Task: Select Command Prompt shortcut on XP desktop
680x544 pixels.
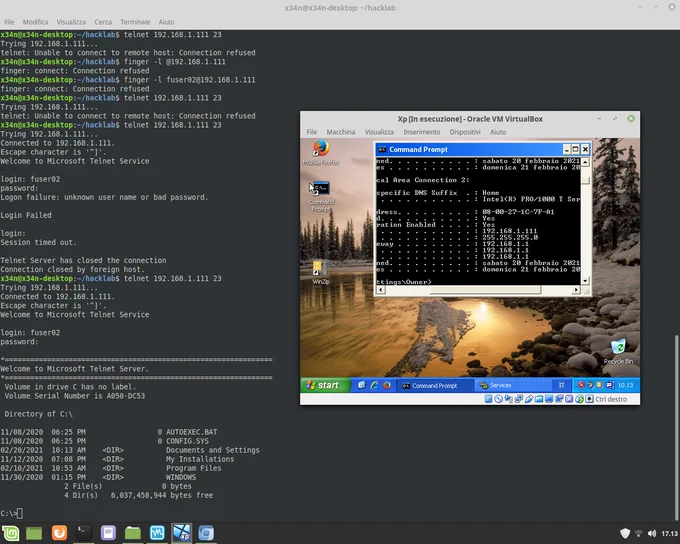Action: [x=321, y=197]
